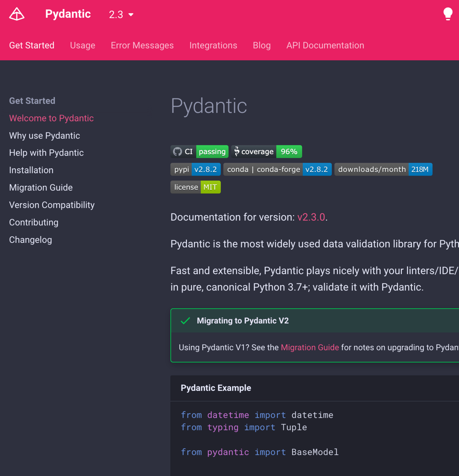
Task: Open the 2.3 version selector dropdown
Action: pos(121,14)
